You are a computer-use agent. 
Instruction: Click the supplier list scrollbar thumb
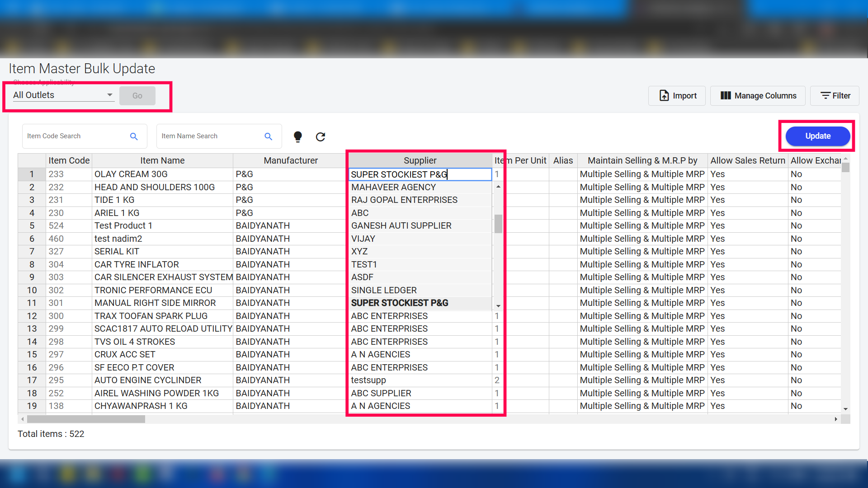[x=498, y=224]
